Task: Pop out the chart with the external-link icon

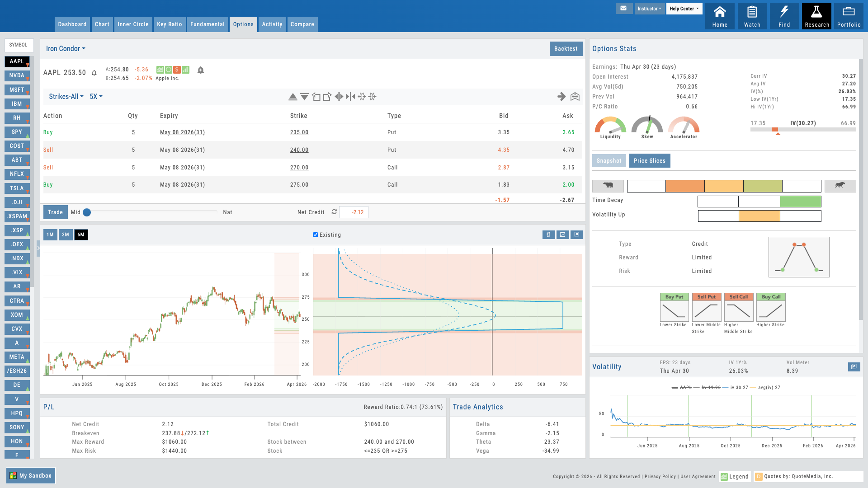Action: point(577,235)
